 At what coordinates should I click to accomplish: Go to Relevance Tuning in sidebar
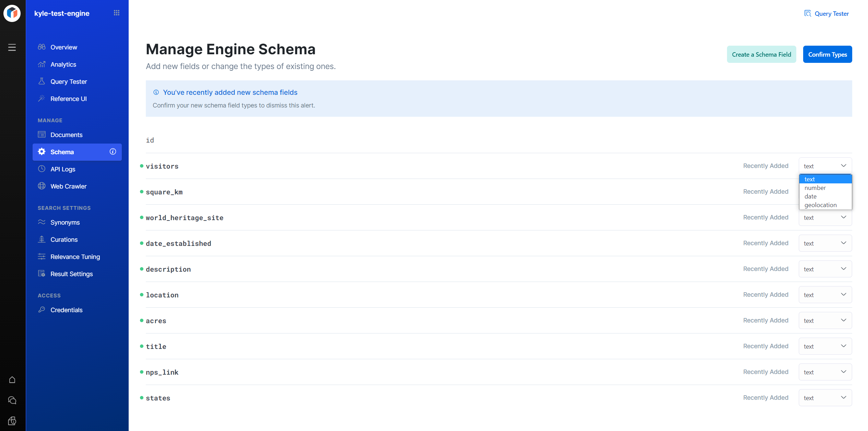pyautogui.click(x=75, y=257)
